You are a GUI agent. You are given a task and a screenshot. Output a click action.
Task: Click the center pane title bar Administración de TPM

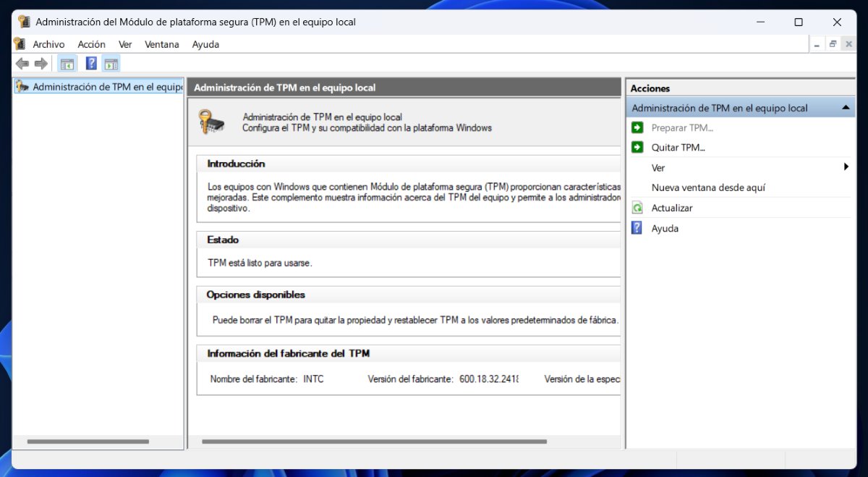tap(404, 88)
